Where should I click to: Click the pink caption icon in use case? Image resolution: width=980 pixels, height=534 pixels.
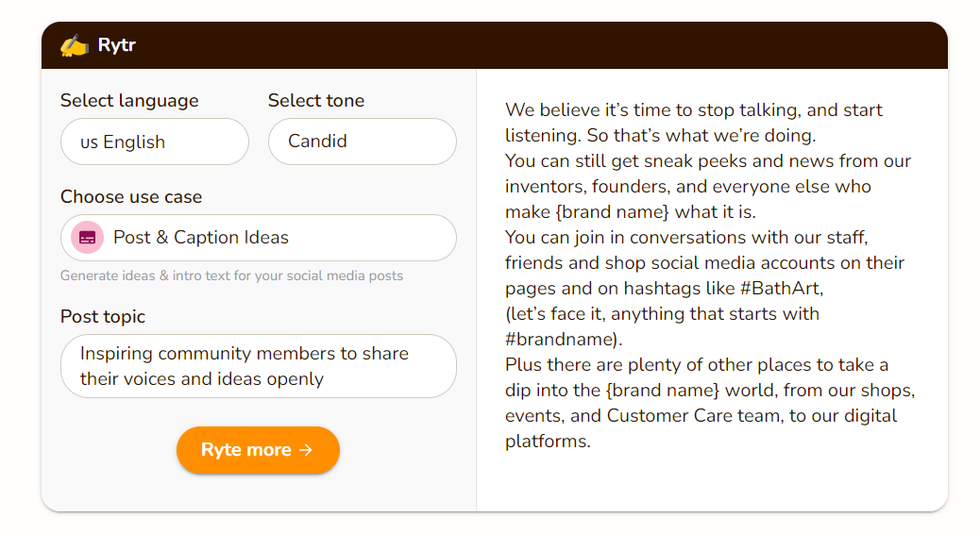[87, 238]
